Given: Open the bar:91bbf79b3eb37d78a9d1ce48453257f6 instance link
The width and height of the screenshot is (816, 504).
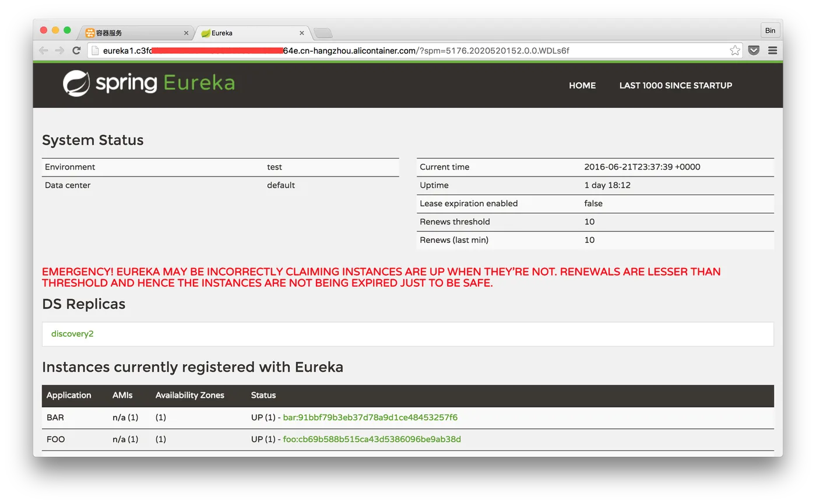Looking at the screenshot, I should 370,418.
